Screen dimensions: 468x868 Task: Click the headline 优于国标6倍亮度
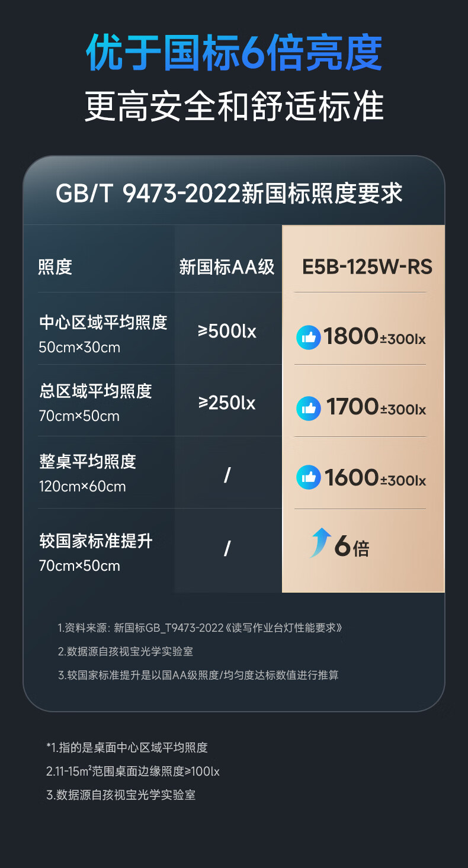pyautogui.click(x=234, y=54)
